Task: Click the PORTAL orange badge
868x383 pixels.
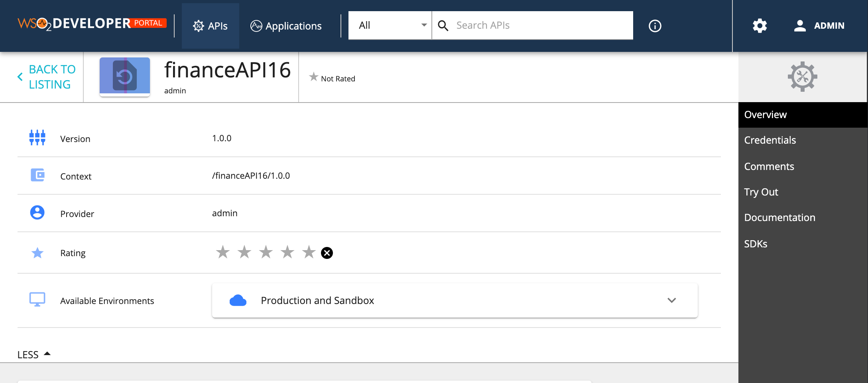Action: pyautogui.click(x=148, y=23)
